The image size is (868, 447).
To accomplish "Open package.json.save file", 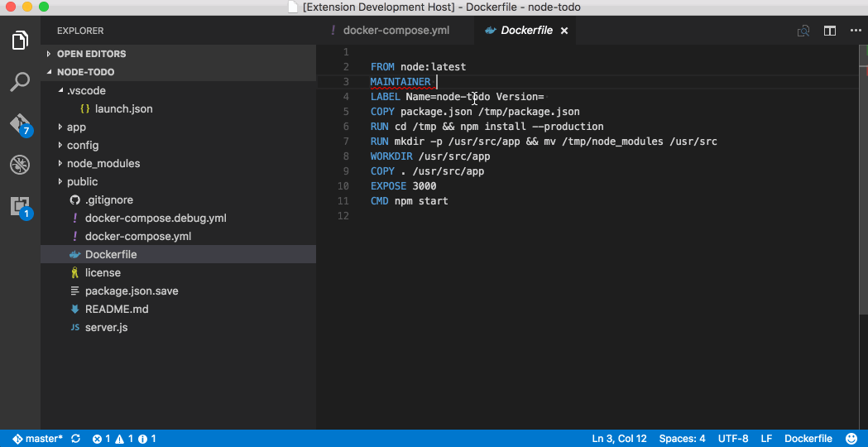I will (x=178, y=291).
